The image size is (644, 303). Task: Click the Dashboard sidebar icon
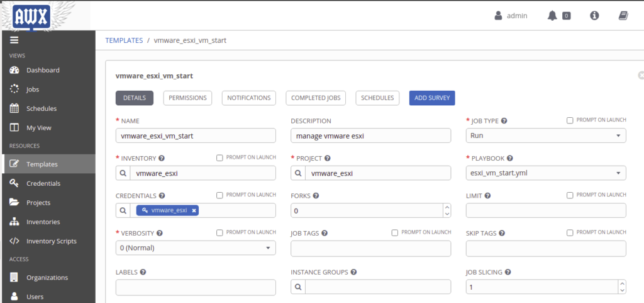click(14, 70)
